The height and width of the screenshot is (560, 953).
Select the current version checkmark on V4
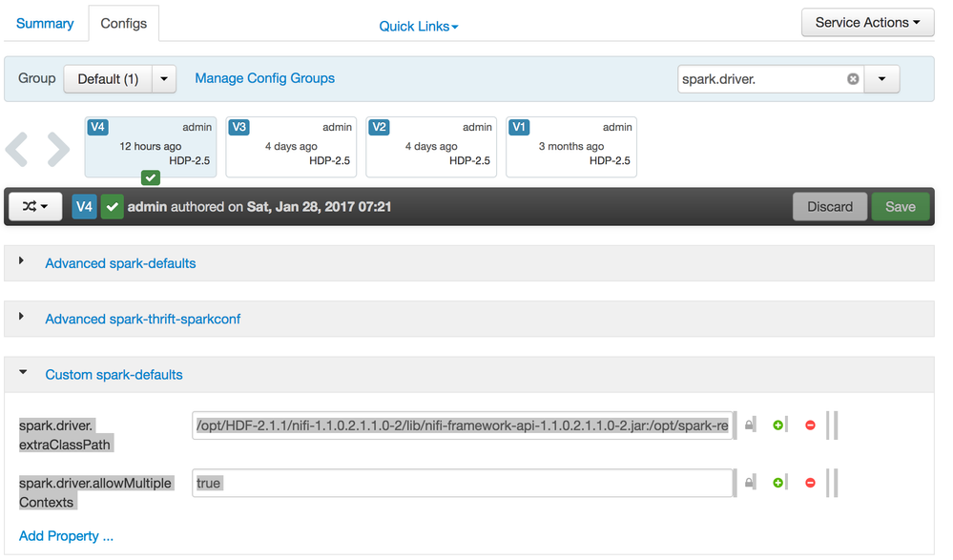tap(150, 176)
